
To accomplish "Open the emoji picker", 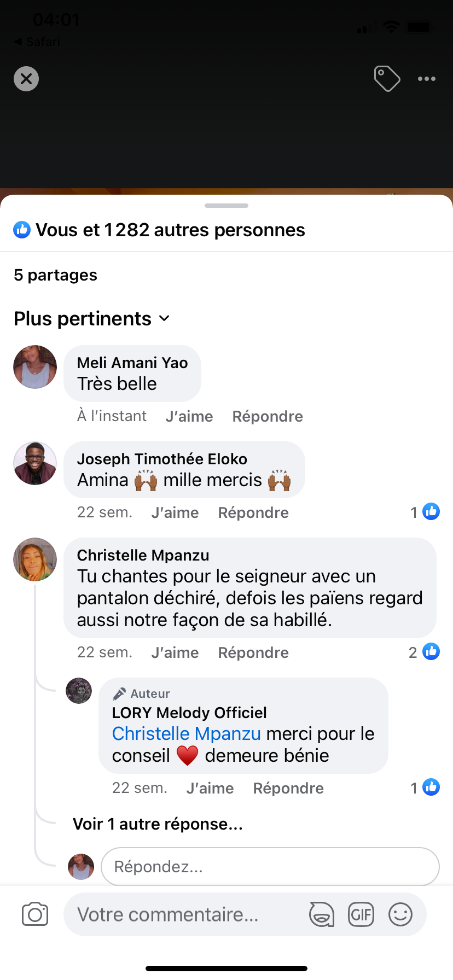I will pos(400,914).
